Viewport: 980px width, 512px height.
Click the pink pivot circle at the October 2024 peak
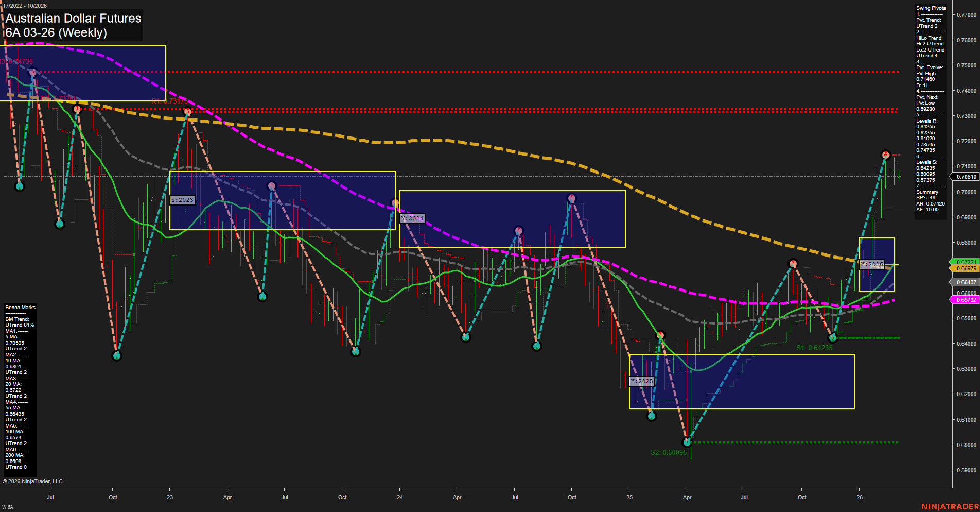[x=572, y=197]
